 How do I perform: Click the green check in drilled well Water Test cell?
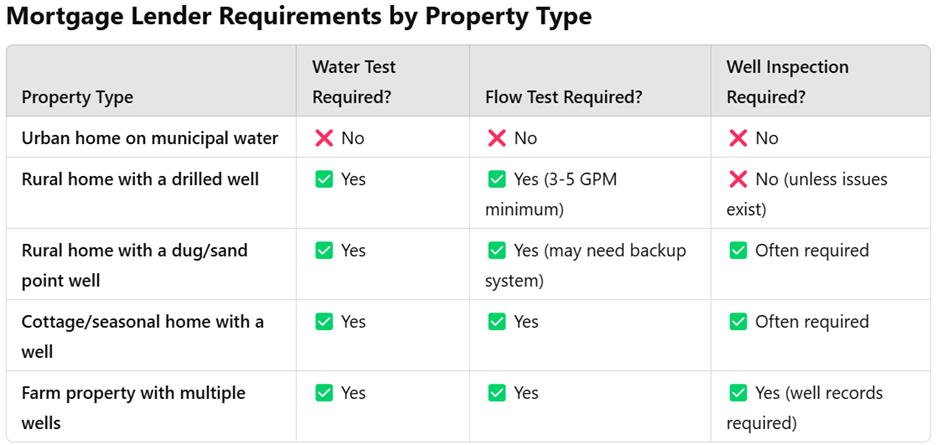point(324,180)
